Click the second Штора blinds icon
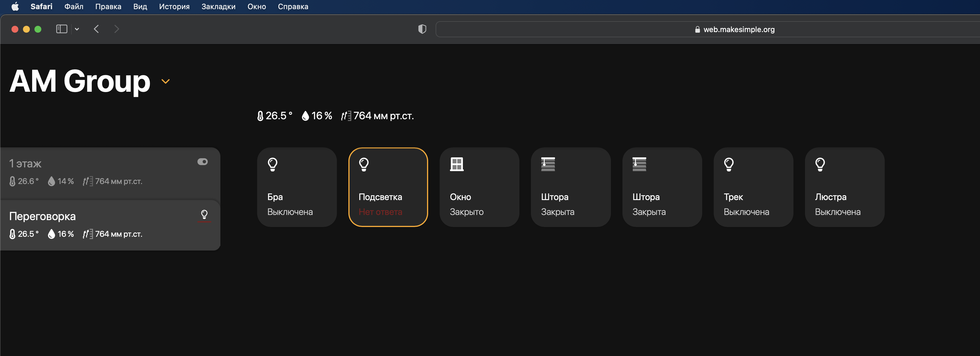This screenshot has width=980, height=356. pos(639,164)
